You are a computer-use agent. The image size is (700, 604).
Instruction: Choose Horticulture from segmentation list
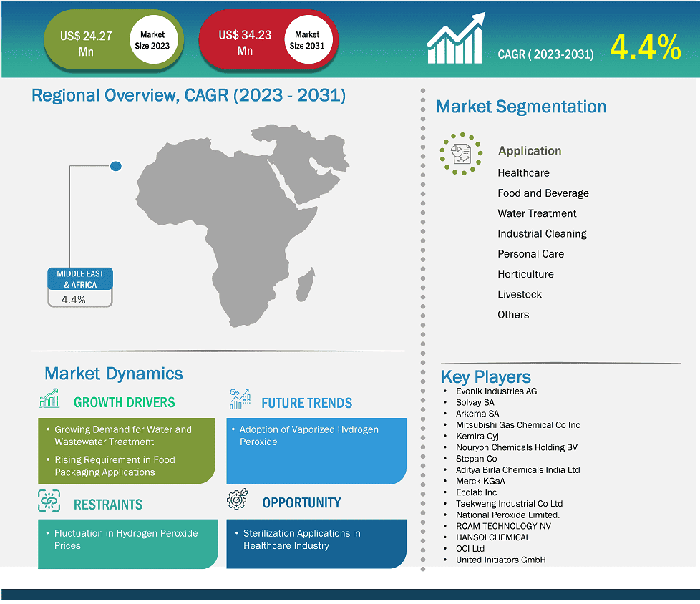[x=525, y=274]
